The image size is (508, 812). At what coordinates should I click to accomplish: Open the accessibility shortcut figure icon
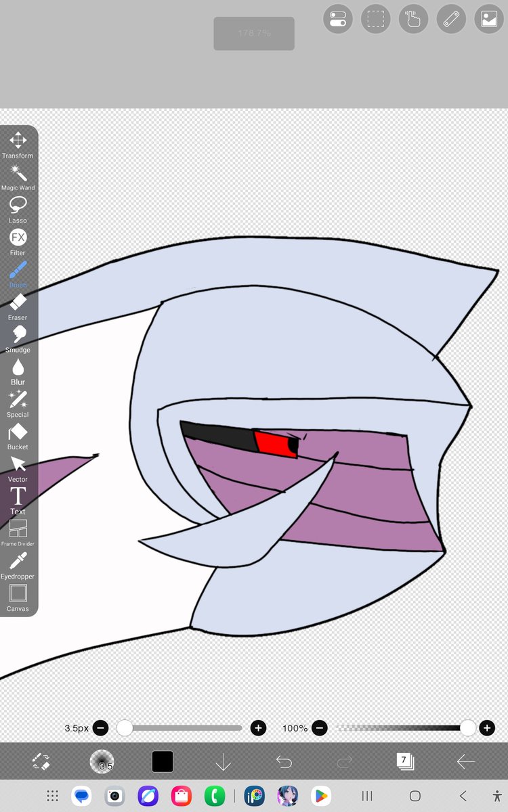(x=498, y=796)
